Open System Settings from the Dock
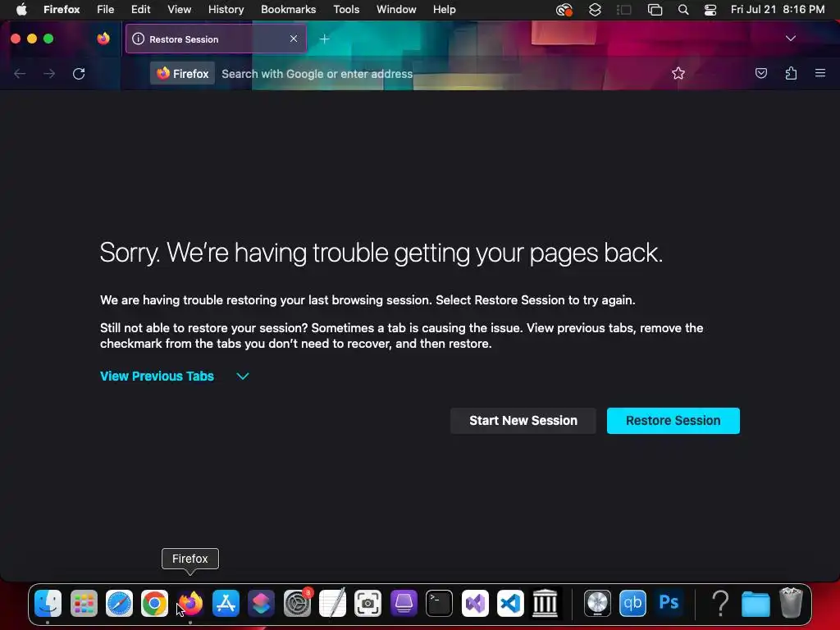840x630 pixels. 297,603
